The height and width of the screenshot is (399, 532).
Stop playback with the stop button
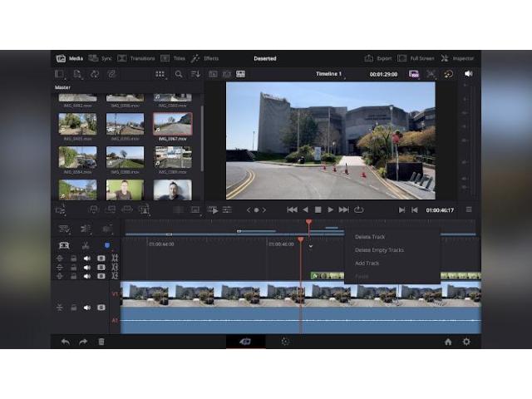coord(318,210)
